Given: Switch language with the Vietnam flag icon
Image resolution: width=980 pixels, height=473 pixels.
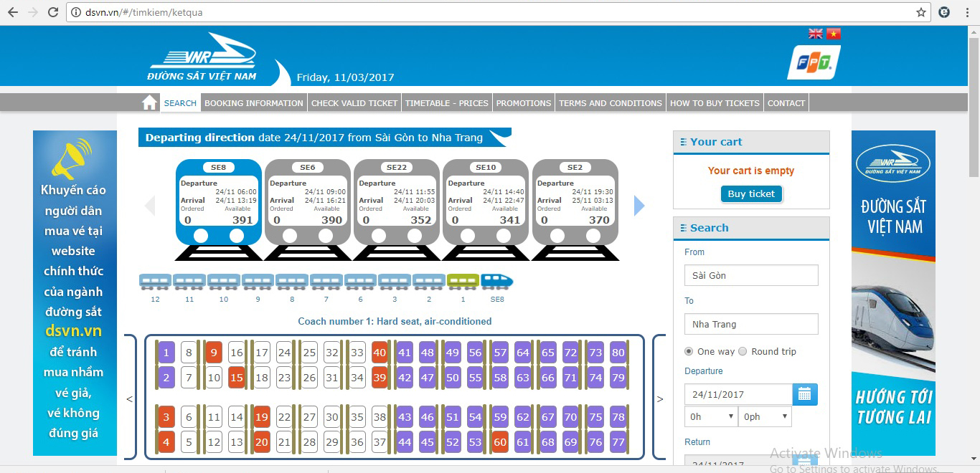Looking at the screenshot, I should (833, 34).
